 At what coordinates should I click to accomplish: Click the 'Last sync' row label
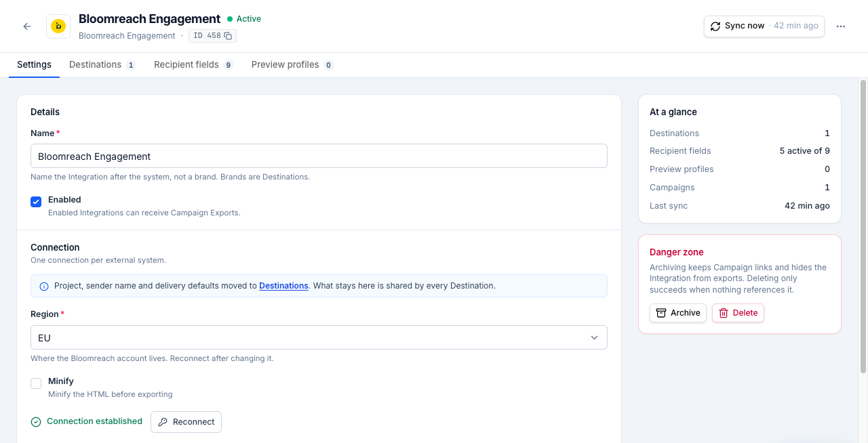pos(669,206)
